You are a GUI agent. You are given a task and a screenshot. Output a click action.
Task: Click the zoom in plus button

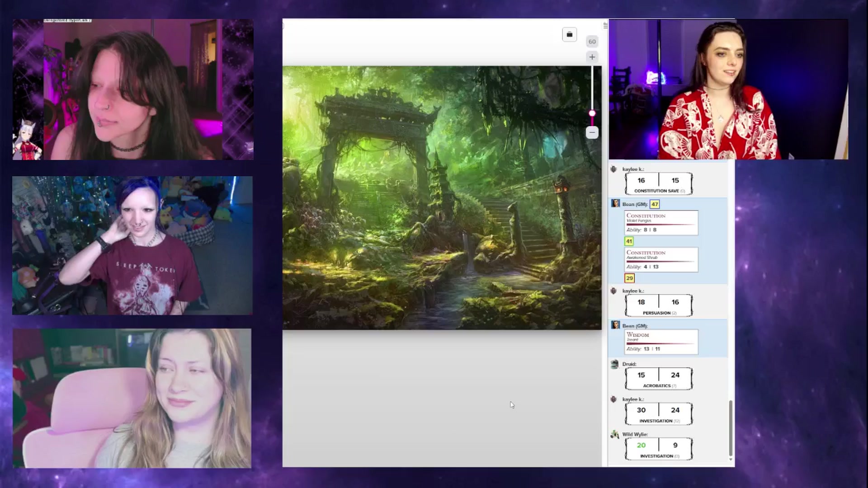click(x=592, y=57)
